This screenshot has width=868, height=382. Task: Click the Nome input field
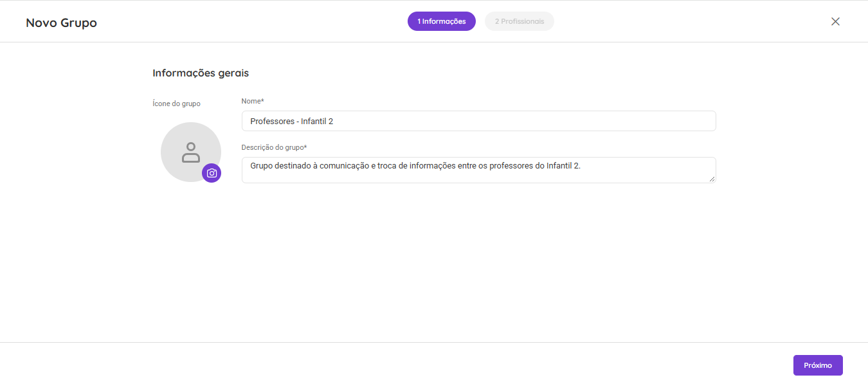pyautogui.click(x=478, y=121)
